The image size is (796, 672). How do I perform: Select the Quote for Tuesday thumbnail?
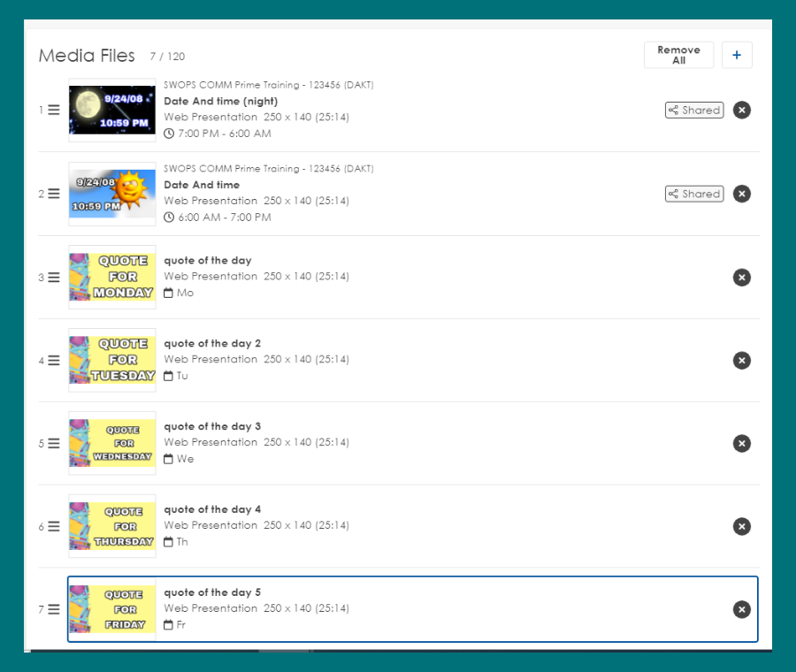pyautogui.click(x=112, y=360)
